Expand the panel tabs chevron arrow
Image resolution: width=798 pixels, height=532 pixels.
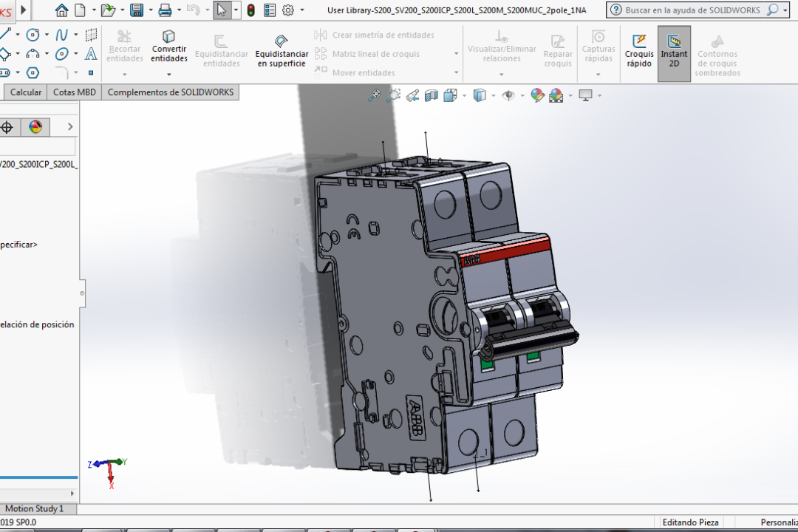(70, 127)
